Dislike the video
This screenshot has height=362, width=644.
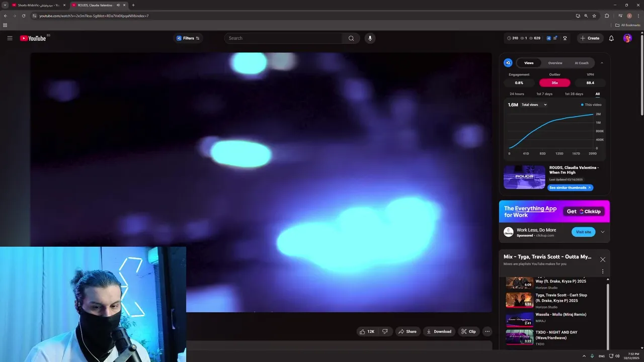pos(385,331)
